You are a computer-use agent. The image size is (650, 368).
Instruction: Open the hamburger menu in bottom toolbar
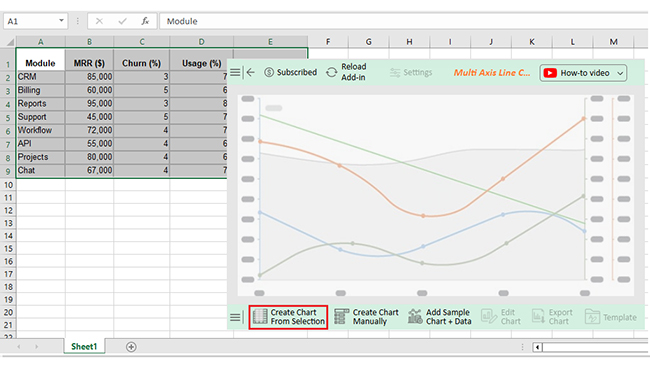coord(235,317)
